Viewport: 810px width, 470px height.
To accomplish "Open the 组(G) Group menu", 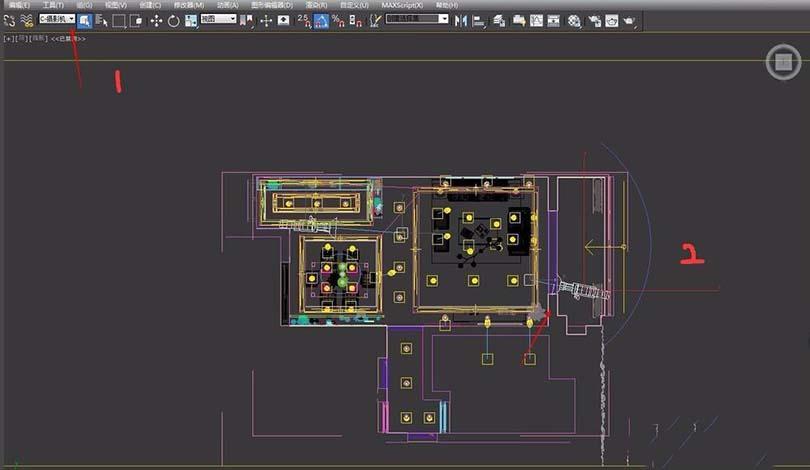I will coord(84,5).
